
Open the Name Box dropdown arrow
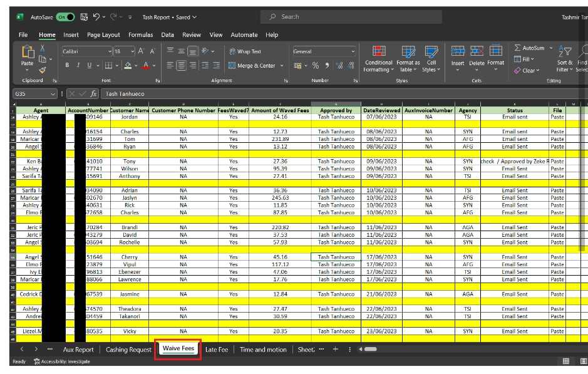point(53,94)
